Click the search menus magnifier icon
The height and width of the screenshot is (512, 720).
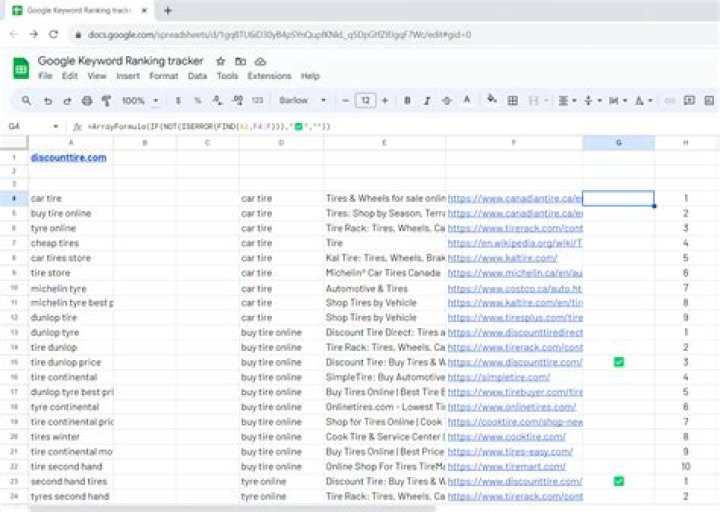click(26, 101)
